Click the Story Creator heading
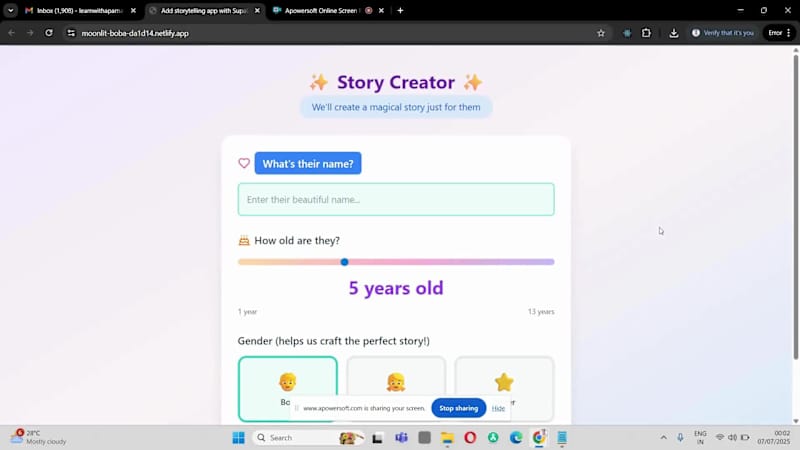Viewport: 800px width, 450px height. coord(396,82)
